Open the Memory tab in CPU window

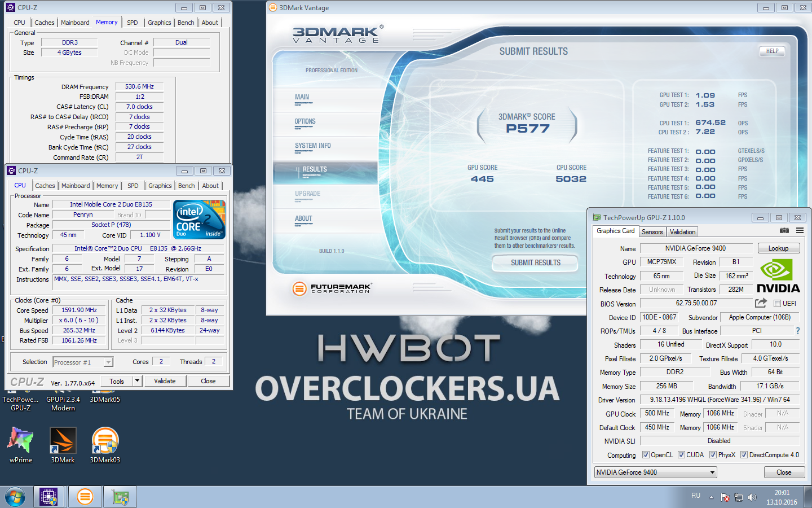tap(107, 186)
